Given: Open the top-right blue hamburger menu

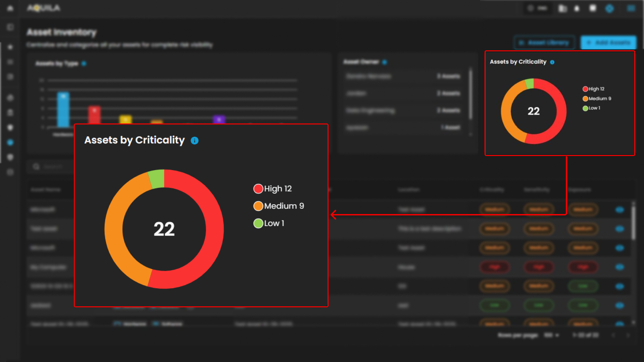Looking at the screenshot, I should click(631, 8).
